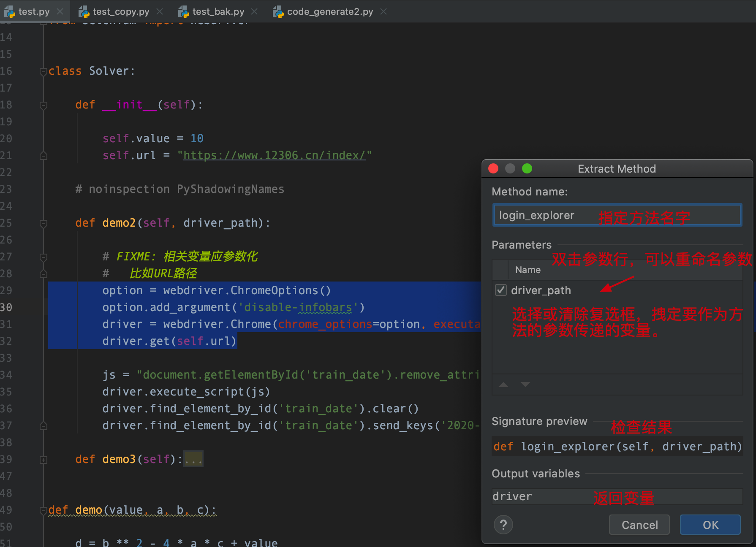Expand the collapsed ... placeholder in demo3
This screenshot has width=756, height=547.
(x=193, y=459)
